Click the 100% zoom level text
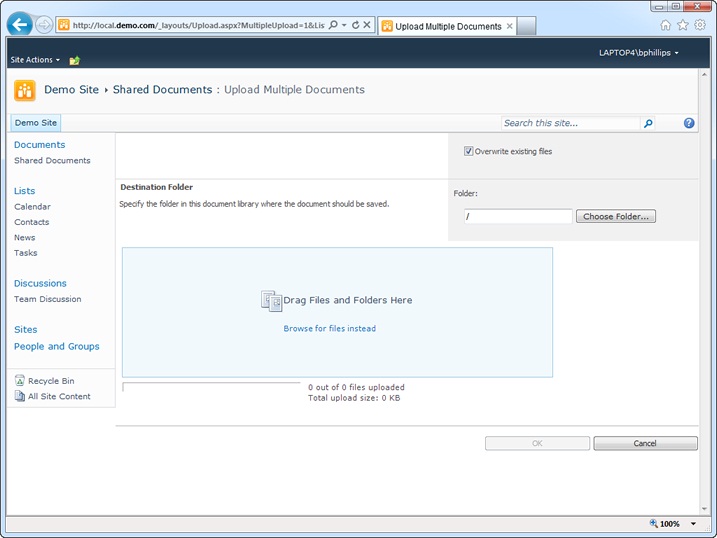The width and height of the screenshot is (717, 538). coord(670,524)
